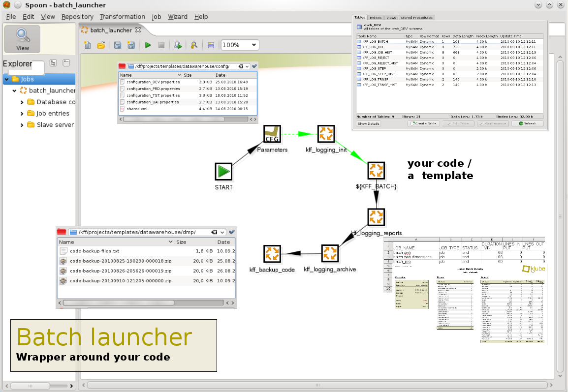Image resolution: width=568 pixels, height=392 pixels.
Task: Select configuration_DEV.properties file
Action: pos(188,82)
